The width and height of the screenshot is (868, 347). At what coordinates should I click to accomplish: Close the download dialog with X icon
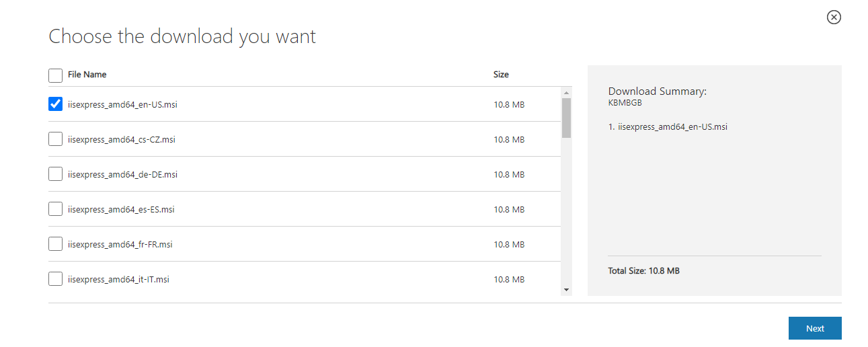pos(834,17)
